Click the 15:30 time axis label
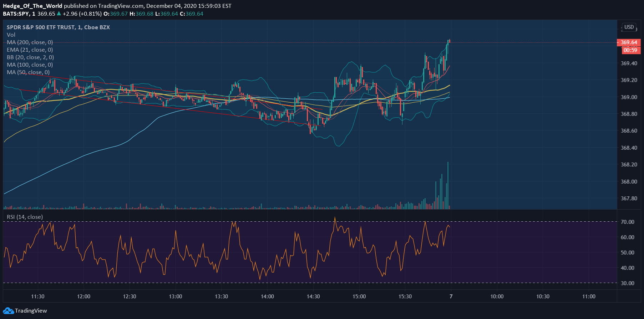The height and width of the screenshot is (319, 644). [405, 297]
